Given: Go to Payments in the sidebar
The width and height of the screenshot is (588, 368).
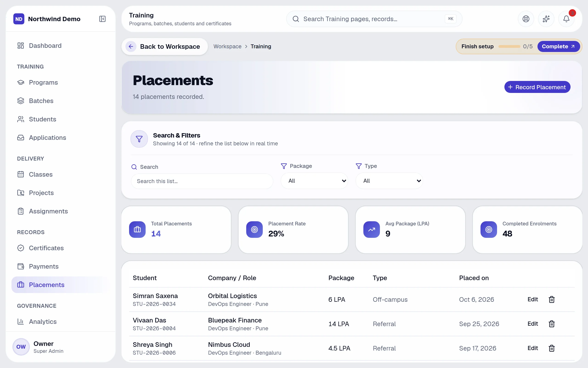Looking at the screenshot, I should 60,266.
